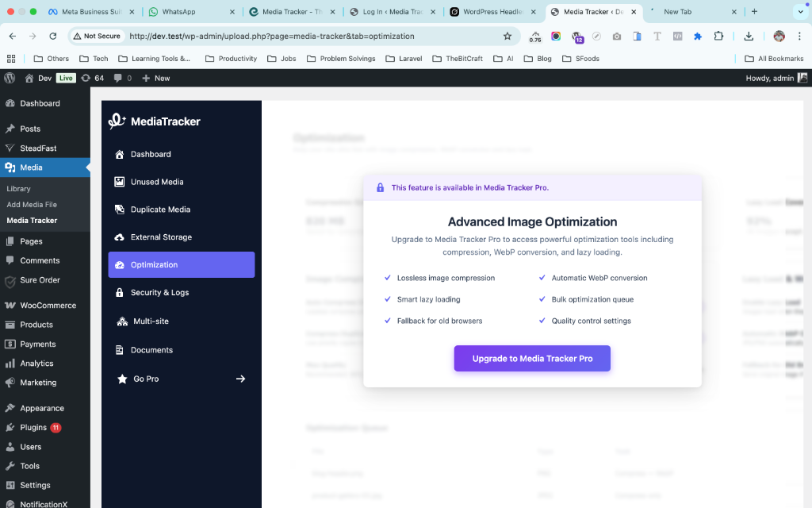Switch to WordPress Headless tab
This screenshot has height=508, width=812.
[494, 12]
